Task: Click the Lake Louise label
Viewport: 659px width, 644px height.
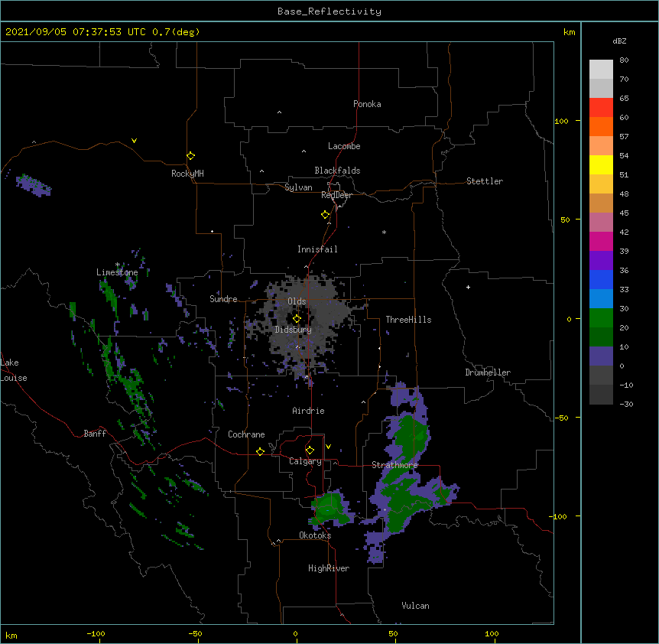Action: pos(13,370)
